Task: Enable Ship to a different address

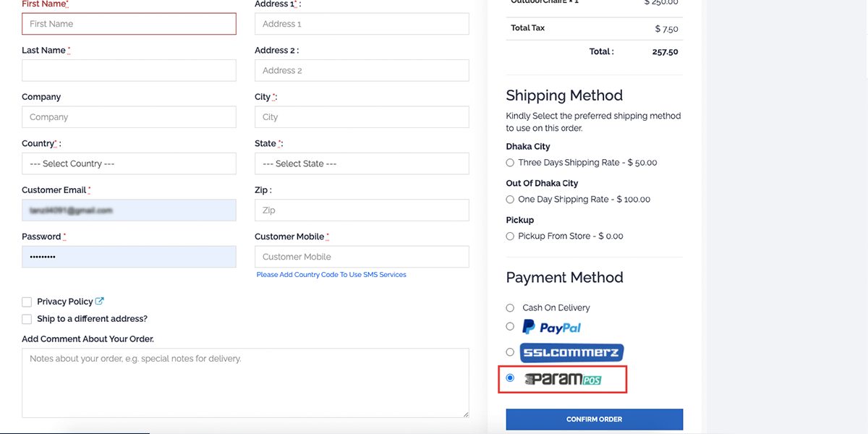Action: pos(27,319)
